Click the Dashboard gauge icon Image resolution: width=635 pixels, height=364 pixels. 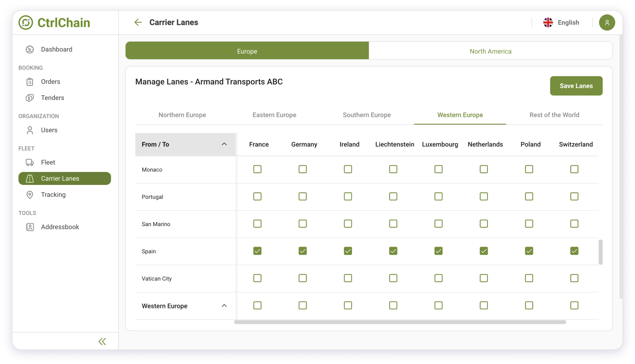(30, 49)
